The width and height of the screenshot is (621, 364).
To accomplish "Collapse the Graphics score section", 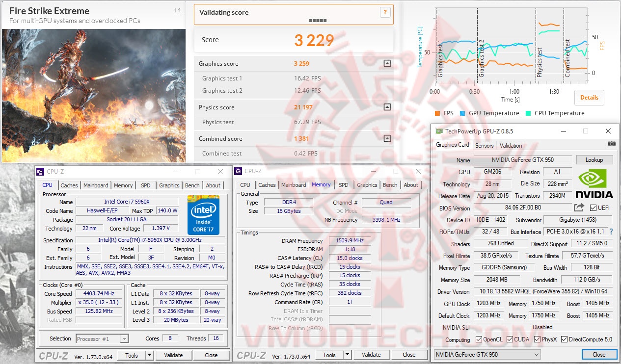I will click(387, 63).
